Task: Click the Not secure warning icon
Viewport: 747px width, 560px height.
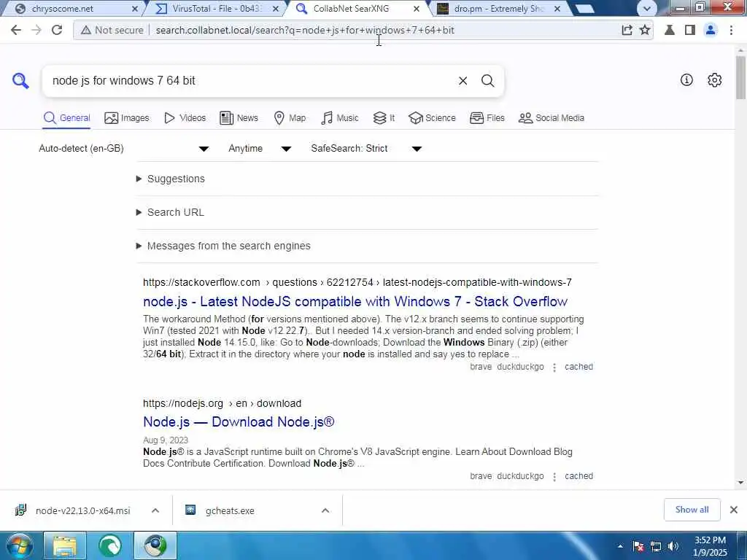Action: coord(86,30)
